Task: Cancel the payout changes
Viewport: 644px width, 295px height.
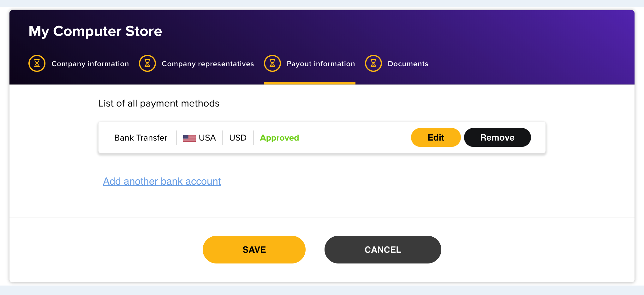Action: tap(383, 250)
